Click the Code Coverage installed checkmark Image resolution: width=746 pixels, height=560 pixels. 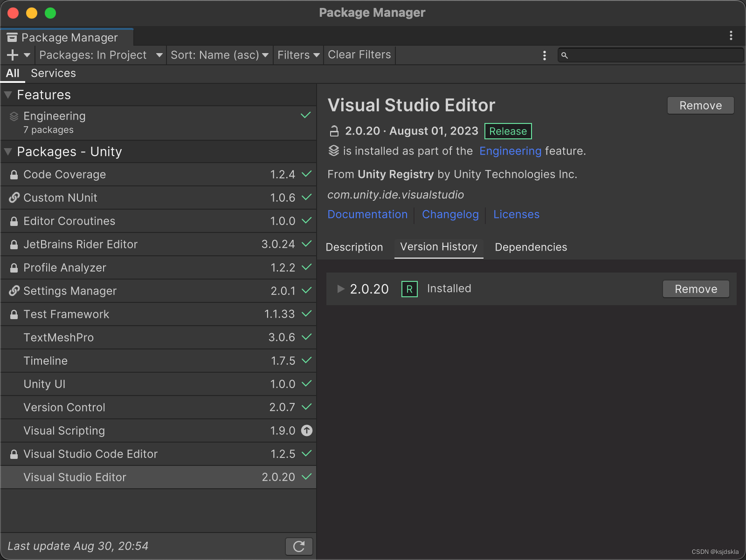[x=307, y=174]
